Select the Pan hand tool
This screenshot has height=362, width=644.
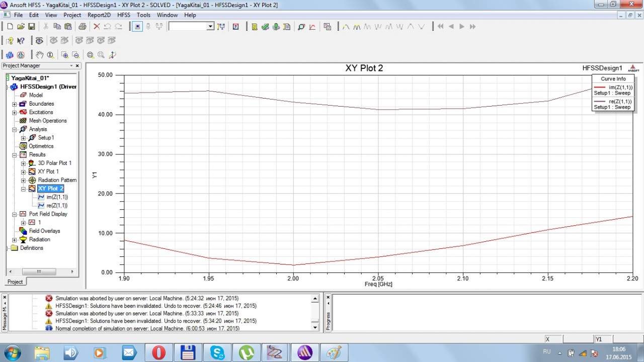[x=39, y=55]
